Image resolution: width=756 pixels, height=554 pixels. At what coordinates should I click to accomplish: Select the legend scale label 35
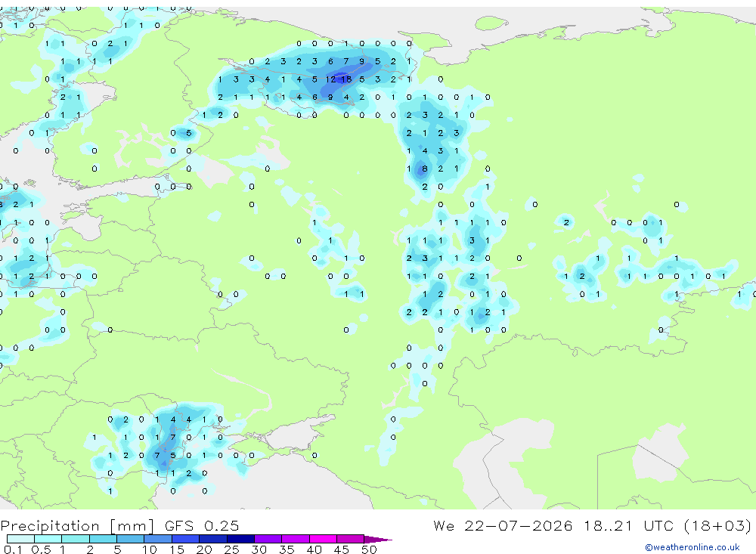point(287,549)
